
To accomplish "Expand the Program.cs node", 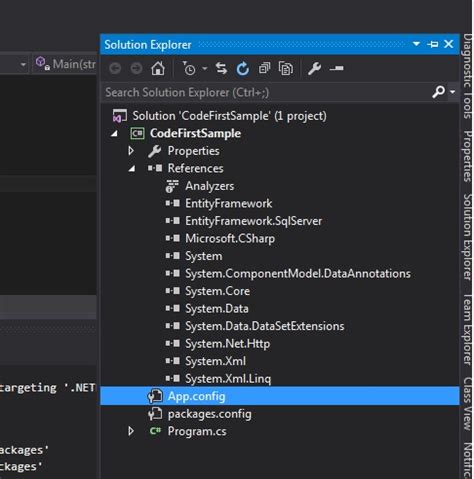I will click(131, 431).
